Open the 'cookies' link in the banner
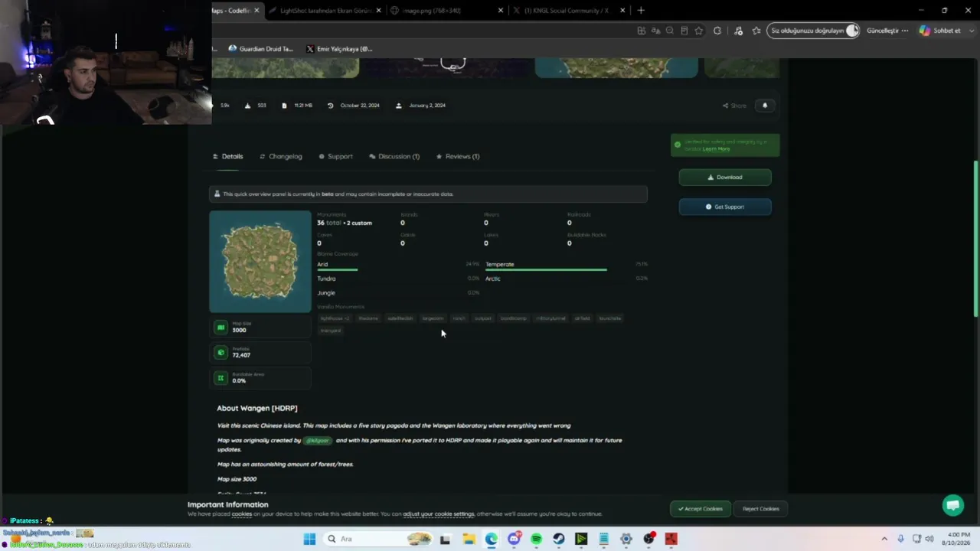The height and width of the screenshot is (551, 980). pos(241,514)
